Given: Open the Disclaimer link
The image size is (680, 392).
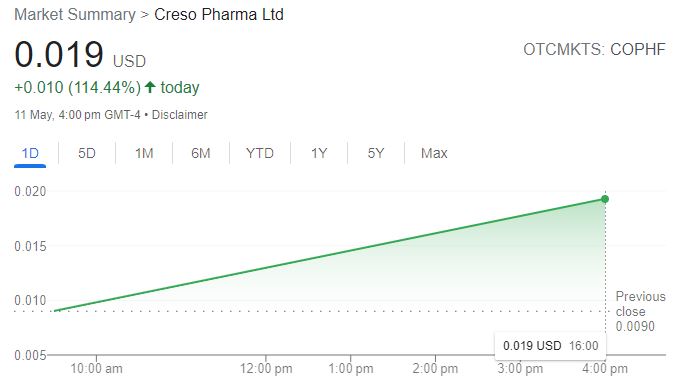Looking at the screenshot, I should click(x=180, y=115).
